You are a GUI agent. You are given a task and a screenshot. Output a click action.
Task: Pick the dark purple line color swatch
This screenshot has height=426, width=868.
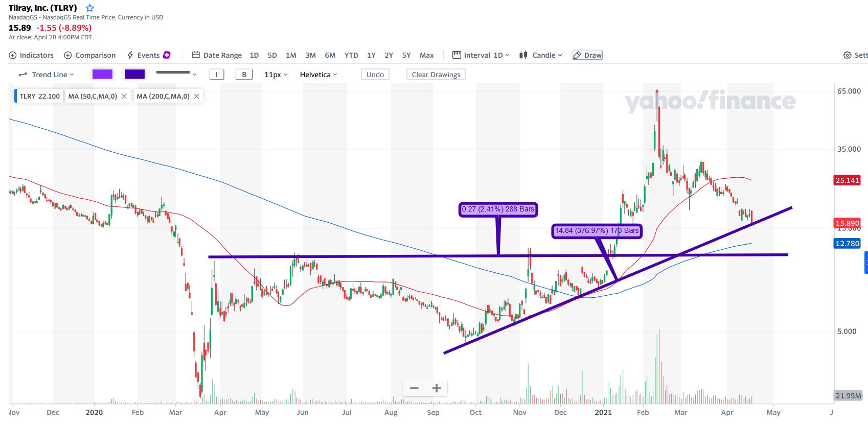pos(134,75)
